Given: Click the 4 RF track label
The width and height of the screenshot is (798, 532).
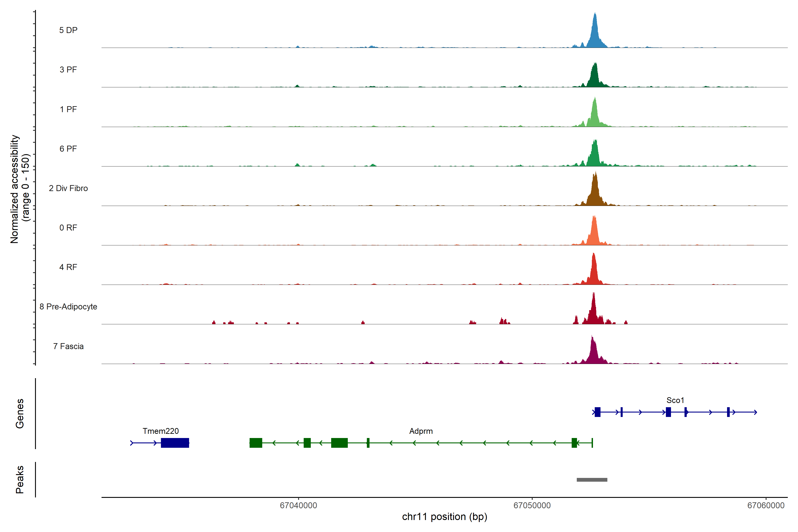Looking at the screenshot, I should (x=68, y=267).
